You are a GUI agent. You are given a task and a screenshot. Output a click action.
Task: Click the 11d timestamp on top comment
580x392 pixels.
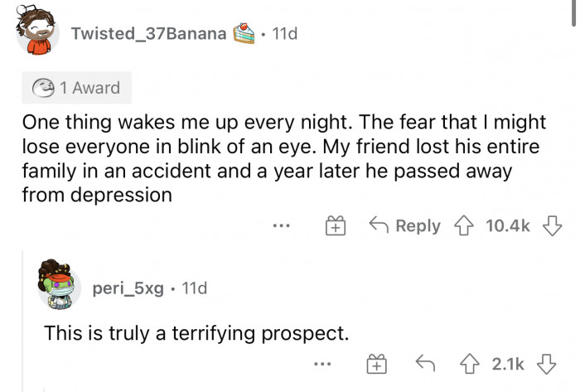click(x=284, y=34)
